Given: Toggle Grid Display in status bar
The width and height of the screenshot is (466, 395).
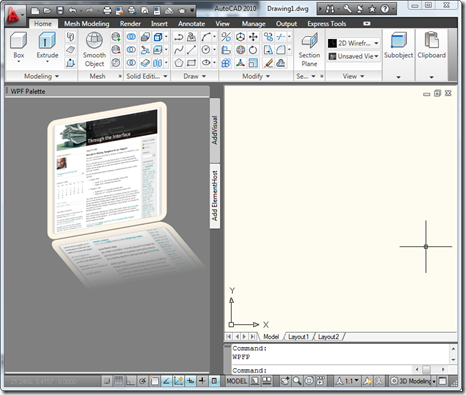Looking at the screenshot, I should (x=118, y=381).
